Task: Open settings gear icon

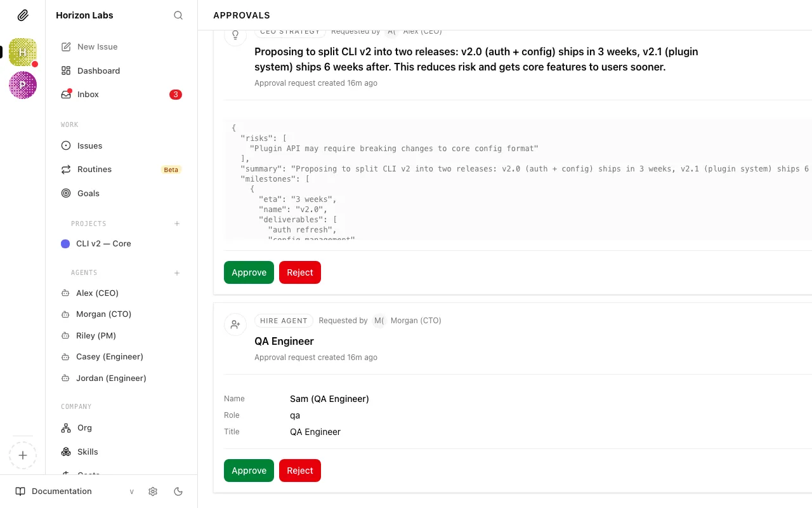Action: point(153,491)
